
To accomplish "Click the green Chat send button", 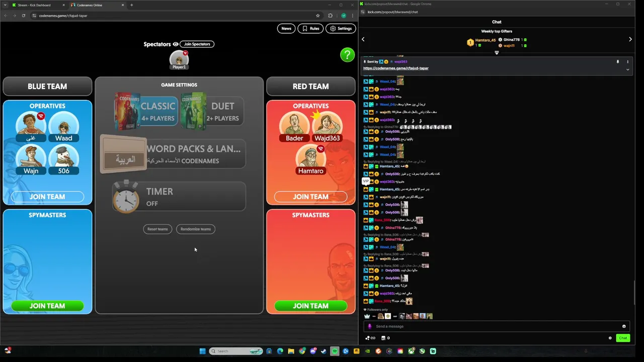I will [x=623, y=338].
